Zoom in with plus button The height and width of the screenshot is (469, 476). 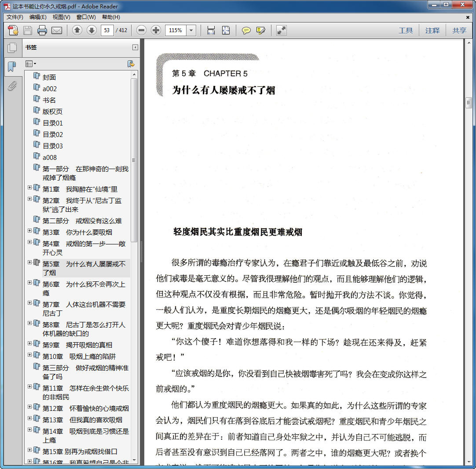(x=156, y=30)
